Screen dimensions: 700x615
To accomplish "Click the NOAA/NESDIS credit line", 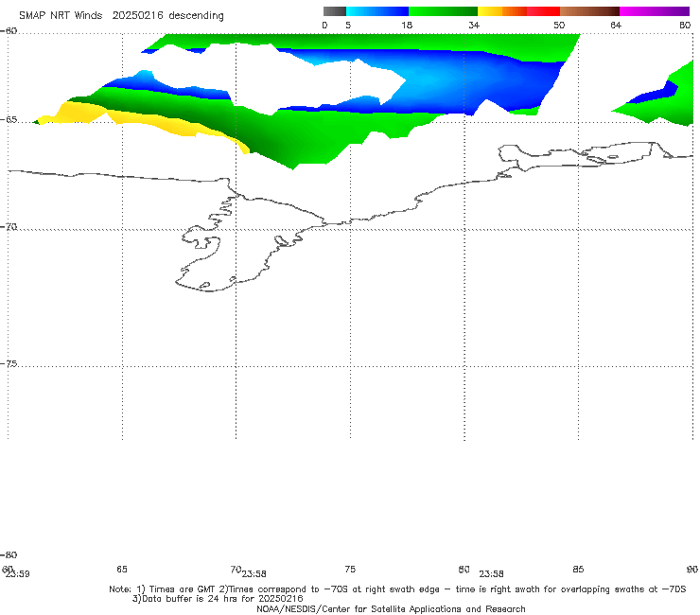I will coord(391,608).
